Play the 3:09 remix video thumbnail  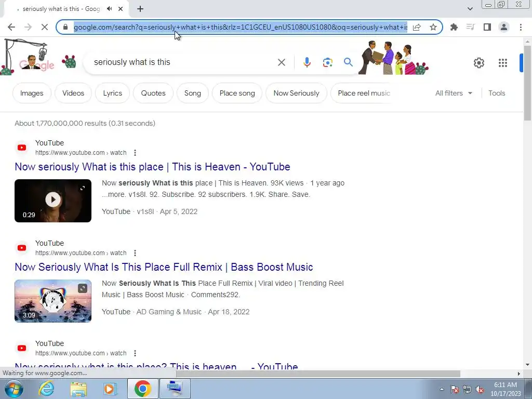pos(53,301)
